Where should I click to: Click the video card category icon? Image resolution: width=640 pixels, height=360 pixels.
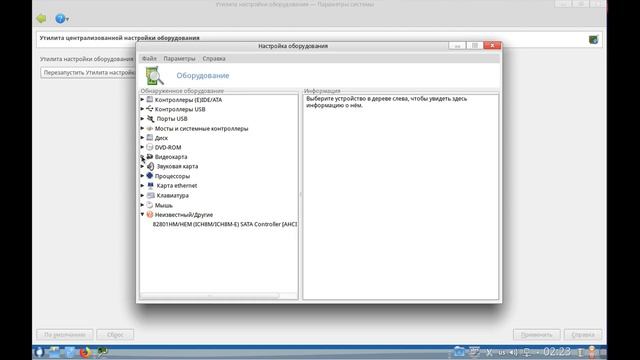(x=150, y=157)
